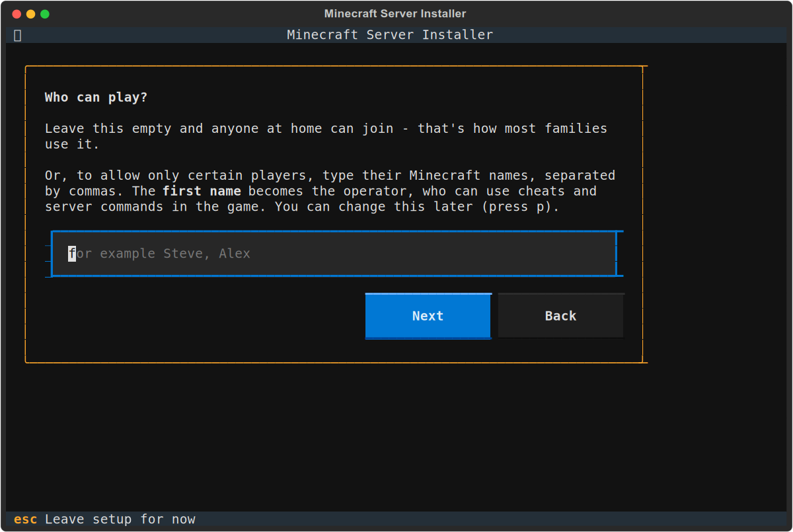Minimize window with yellow button
The image size is (793, 532).
[x=31, y=14]
